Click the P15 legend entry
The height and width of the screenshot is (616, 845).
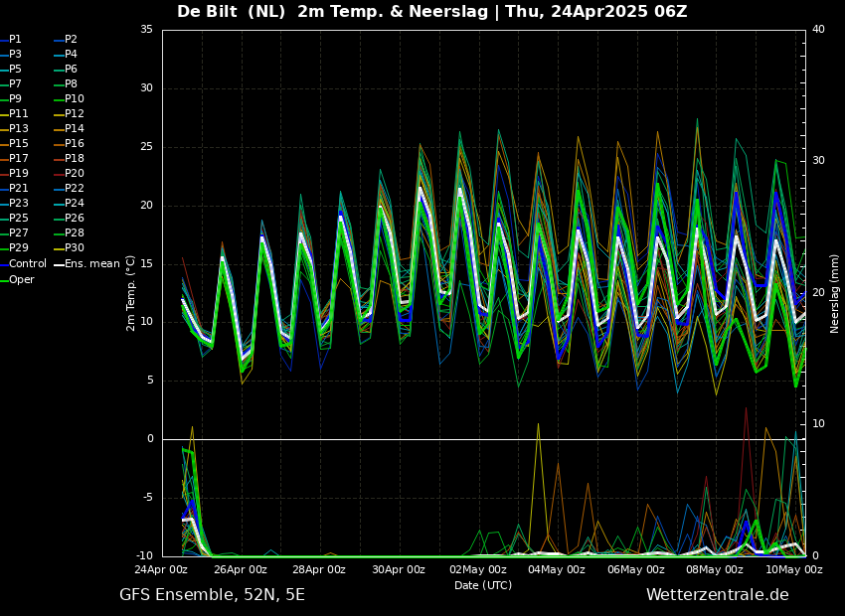click(x=18, y=144)
